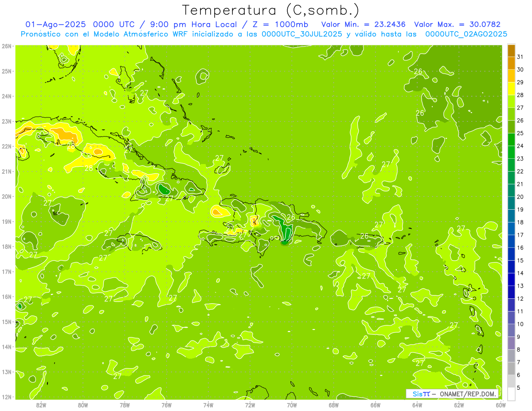Click the 13N latitude axis label
This screenshot has width=532, height=411.
[7, 372]
